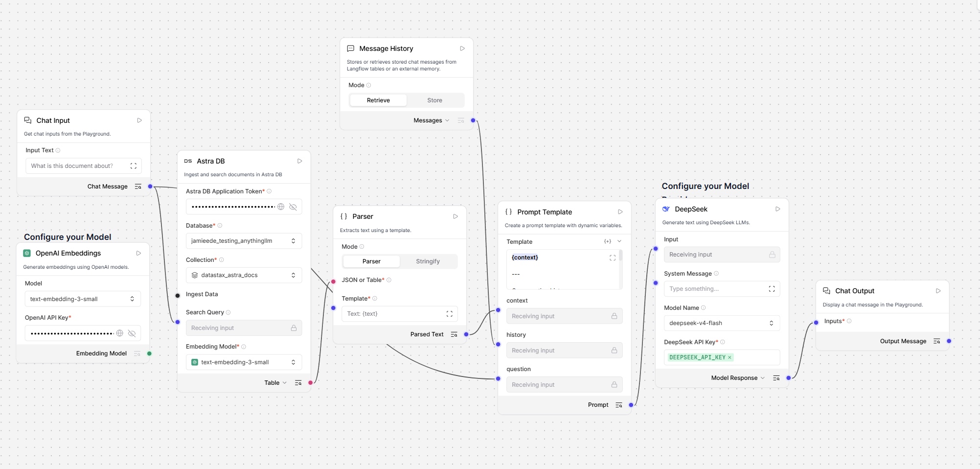Open globe variable icon for Astra DB token
This screenshot has width=980, height=469.
tap(281, 207)
